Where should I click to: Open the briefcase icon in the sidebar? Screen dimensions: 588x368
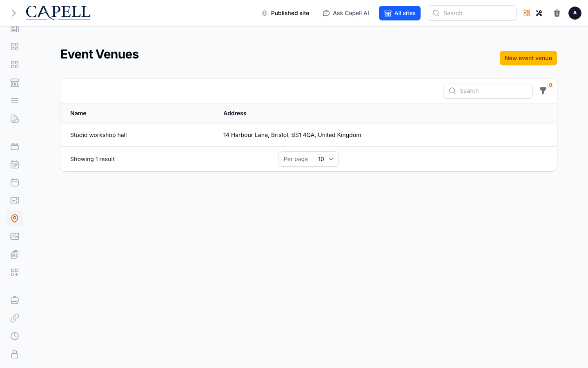15,300
